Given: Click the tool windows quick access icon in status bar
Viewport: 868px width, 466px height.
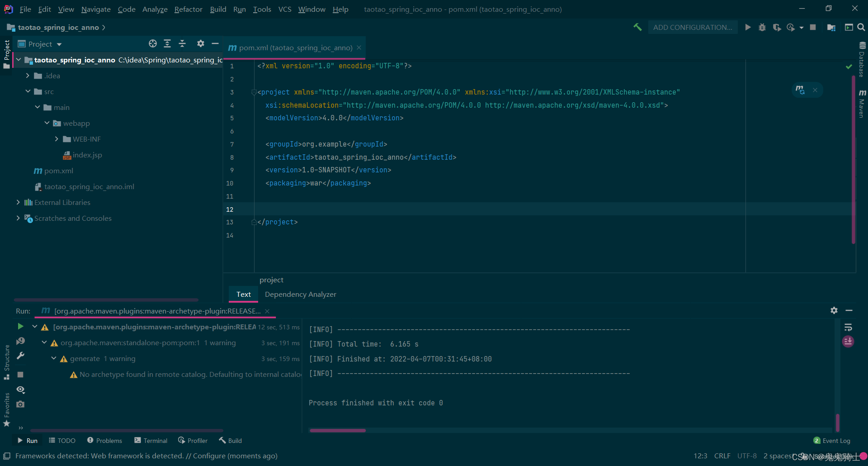Looking at the screenshot, I should pyautogui.click(x=7, y=456).
